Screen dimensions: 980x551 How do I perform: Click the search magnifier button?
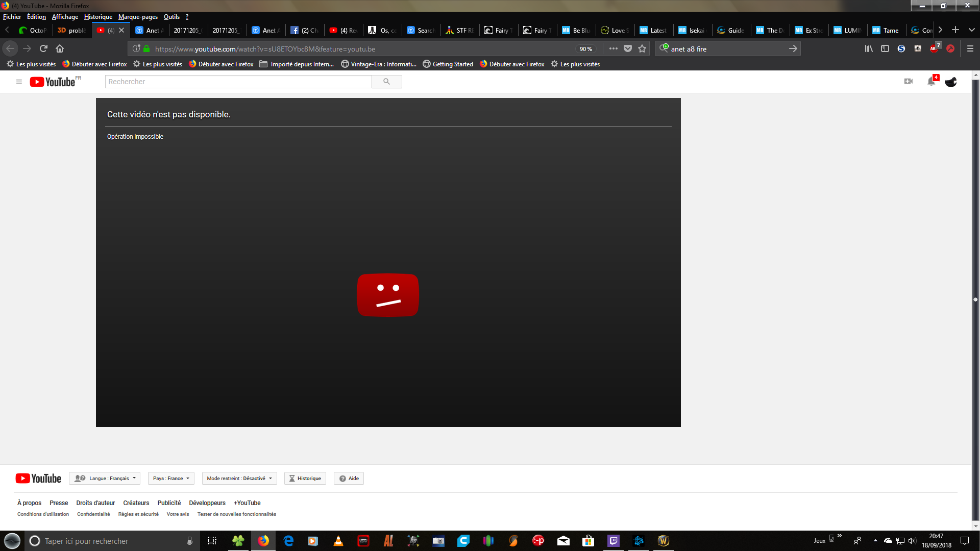(x=387, y=82)
